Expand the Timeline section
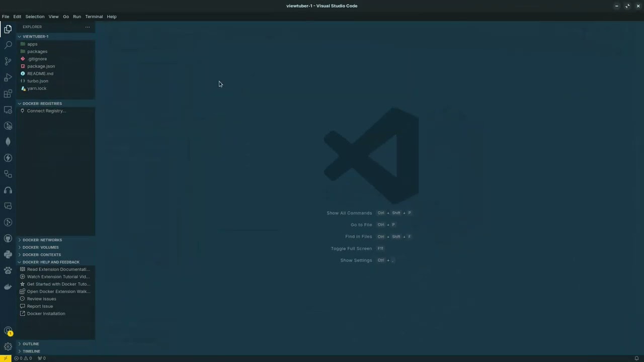 tap(56, 351)
